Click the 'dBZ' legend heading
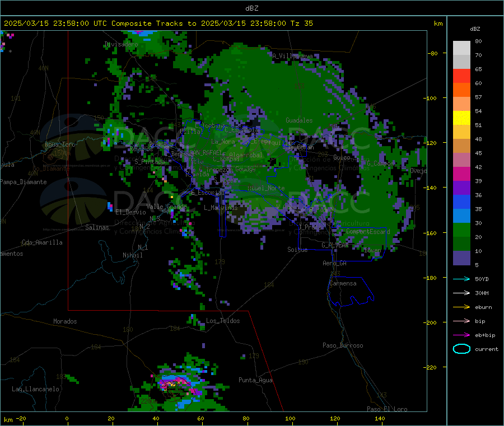 coord(475,29)
